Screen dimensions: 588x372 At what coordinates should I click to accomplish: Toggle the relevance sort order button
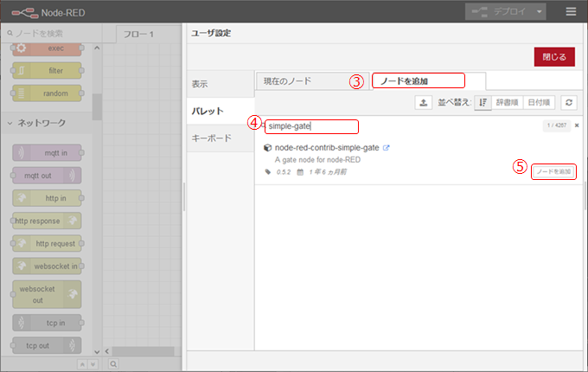click(x=483, y=103)
